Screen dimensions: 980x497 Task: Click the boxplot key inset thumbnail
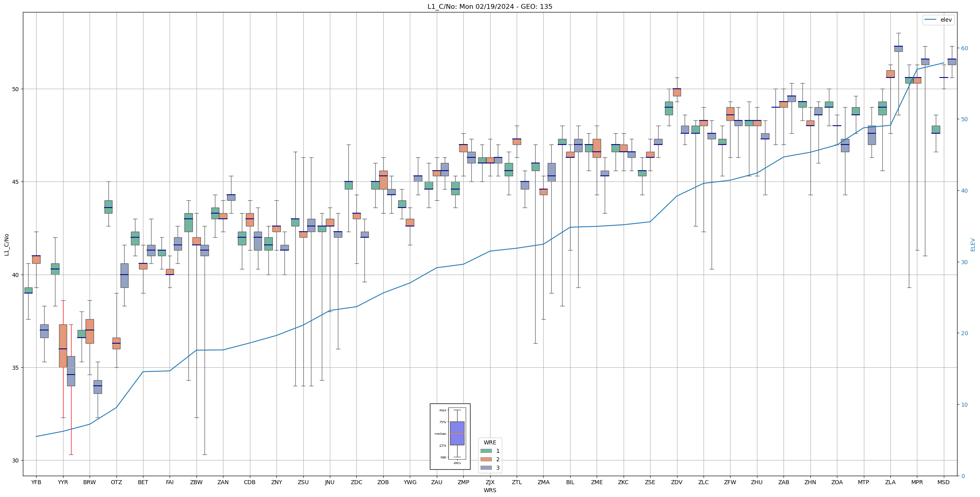(x=450, y=436)
